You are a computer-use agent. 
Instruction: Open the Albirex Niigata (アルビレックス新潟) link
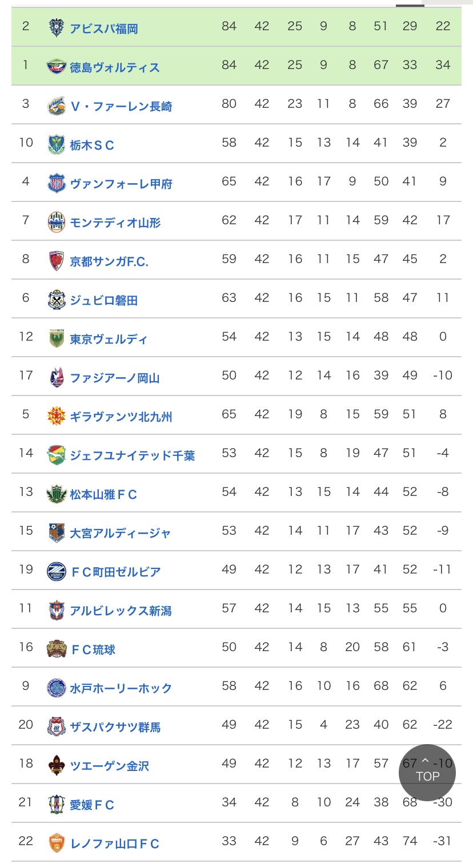pyautogui.click(x=121, y=611)
